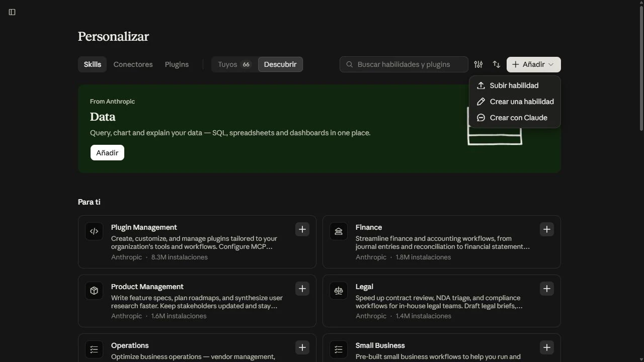Open the Small Business plugin title

tap(380, 345)
